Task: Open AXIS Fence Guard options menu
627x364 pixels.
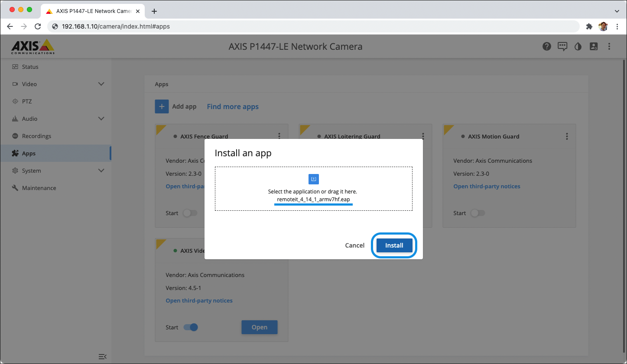Action: 279,136
